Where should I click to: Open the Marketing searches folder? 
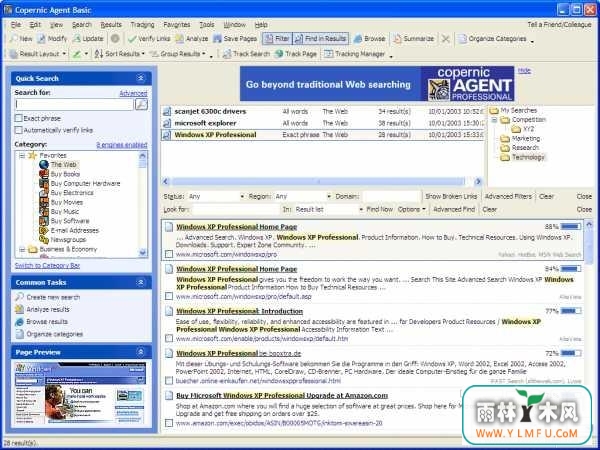(525, 138)
